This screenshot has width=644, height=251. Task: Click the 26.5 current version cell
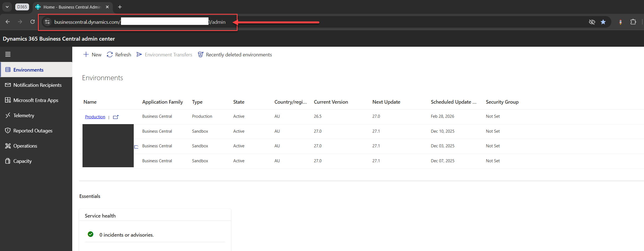[318, 116]
